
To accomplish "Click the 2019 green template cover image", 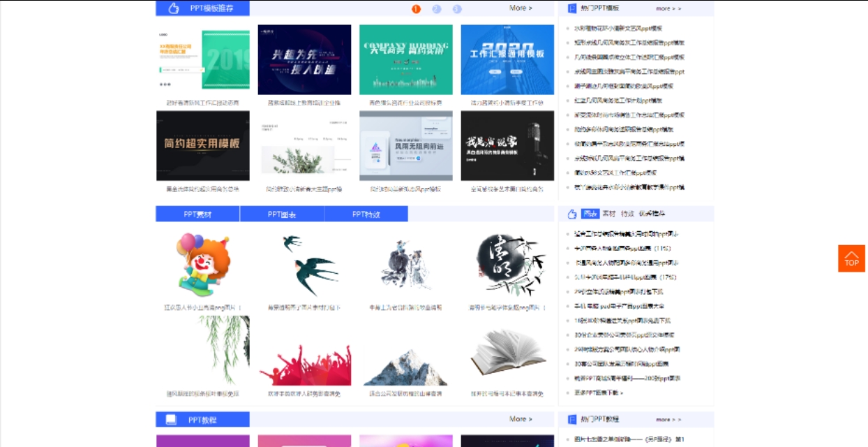I will pos(202,59).
